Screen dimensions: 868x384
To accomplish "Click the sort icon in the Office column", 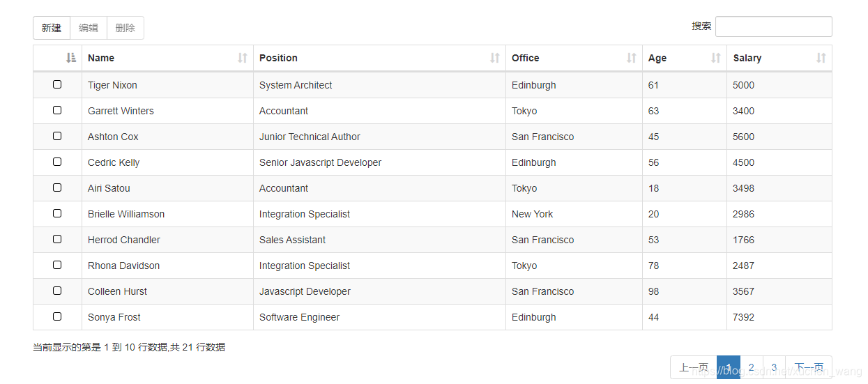I will 631,58.
